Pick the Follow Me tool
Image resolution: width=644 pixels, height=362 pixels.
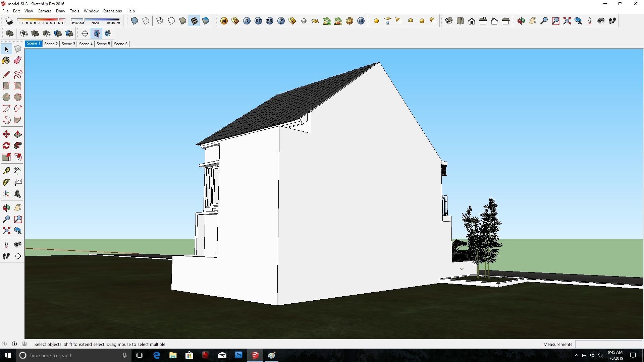click(x=18, y=145)
